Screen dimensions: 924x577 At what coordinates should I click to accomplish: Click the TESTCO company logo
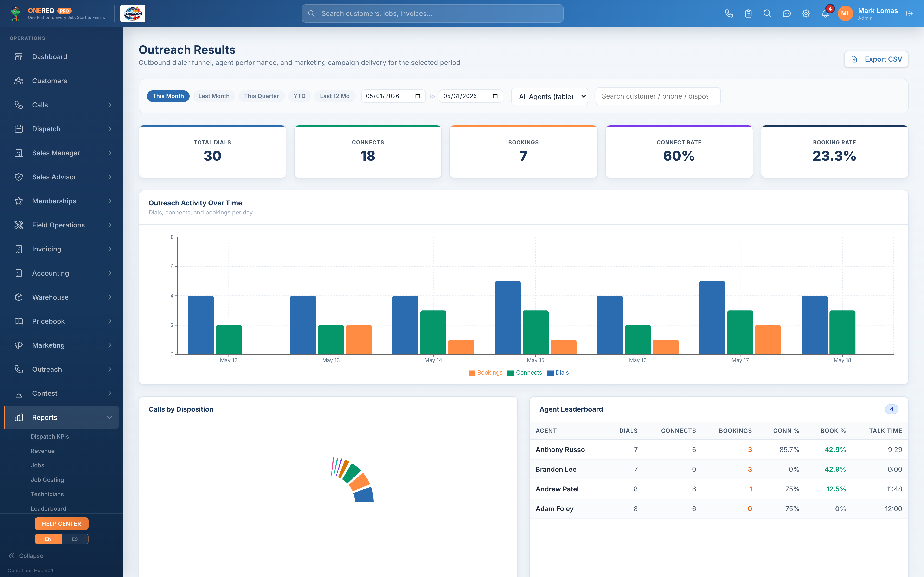133,14
